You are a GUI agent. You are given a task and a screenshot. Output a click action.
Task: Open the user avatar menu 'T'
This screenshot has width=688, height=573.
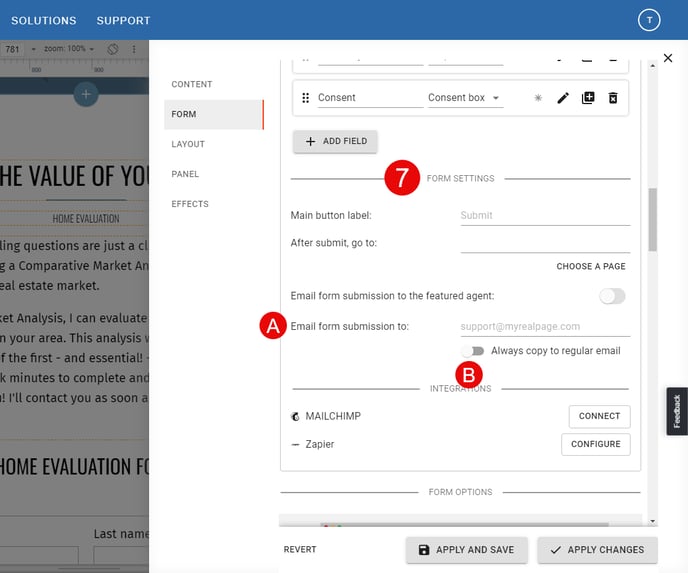tap(649, 20)
